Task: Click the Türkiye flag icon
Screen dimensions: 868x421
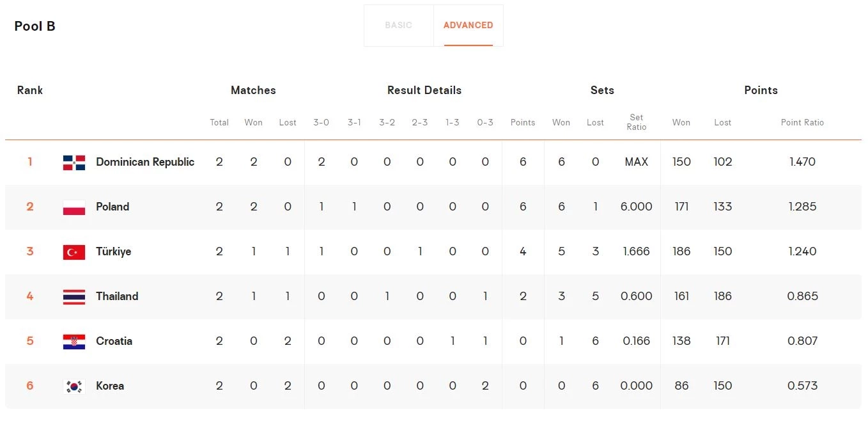Action: 74,252
